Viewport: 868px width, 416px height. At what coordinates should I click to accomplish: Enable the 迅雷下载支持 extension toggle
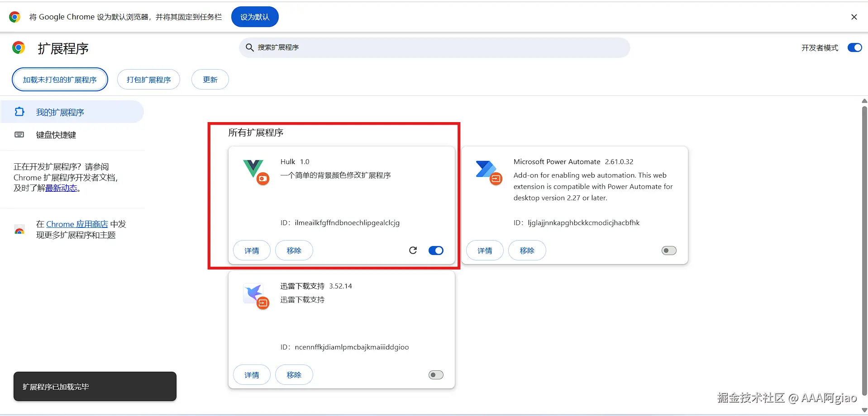pos(436,375)
